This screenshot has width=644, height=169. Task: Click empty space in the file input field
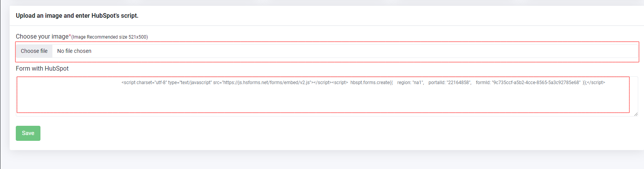click(347, 51)
